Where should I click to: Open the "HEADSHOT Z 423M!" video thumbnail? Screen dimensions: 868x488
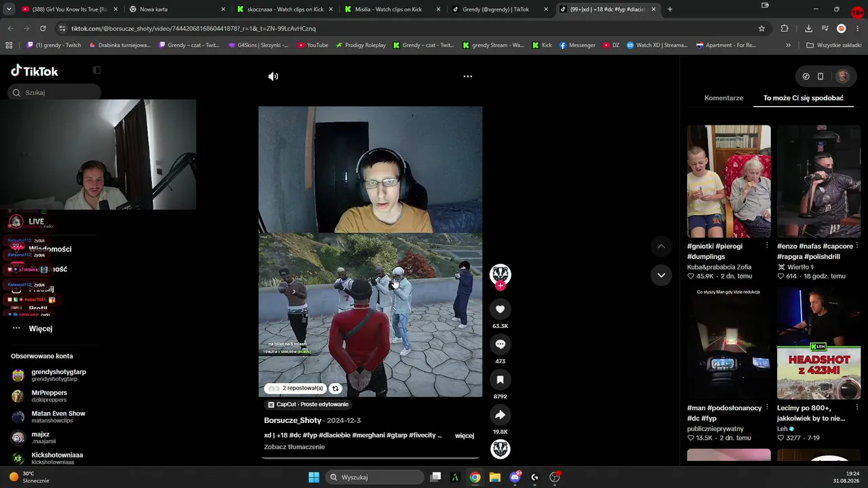[x=818, y=344]
